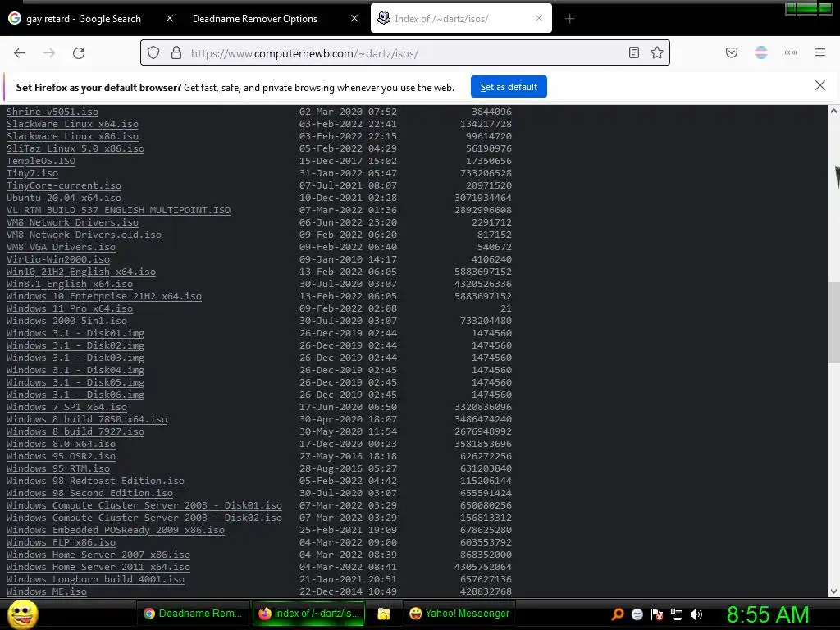The width and height of the screenshot is (840, 630).
Task: Open SliTaz_Linux_5.0_x86.iso link
Action: point(75,148)
